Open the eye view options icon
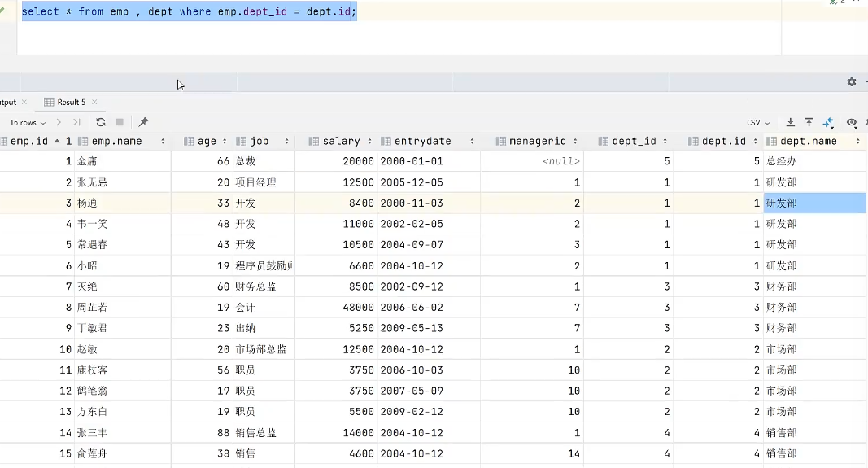This screenshot has height=468, width=868. pyautogui.click(x=852, y=122)
